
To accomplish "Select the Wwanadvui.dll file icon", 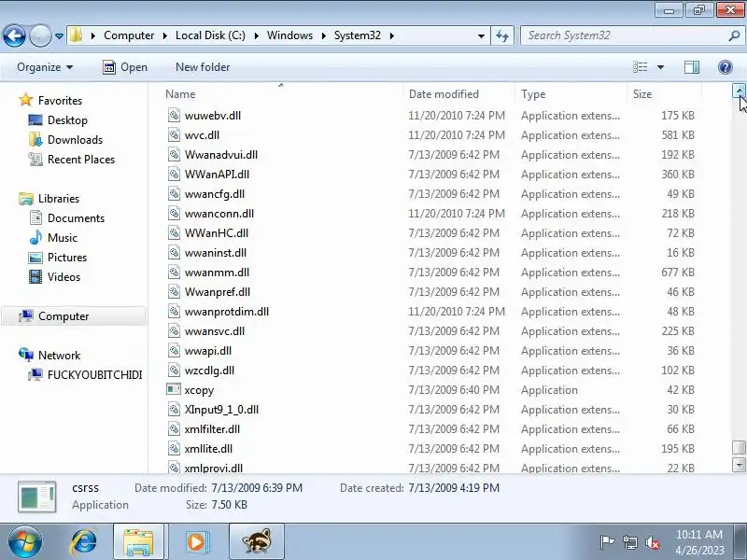I will 174,154.
